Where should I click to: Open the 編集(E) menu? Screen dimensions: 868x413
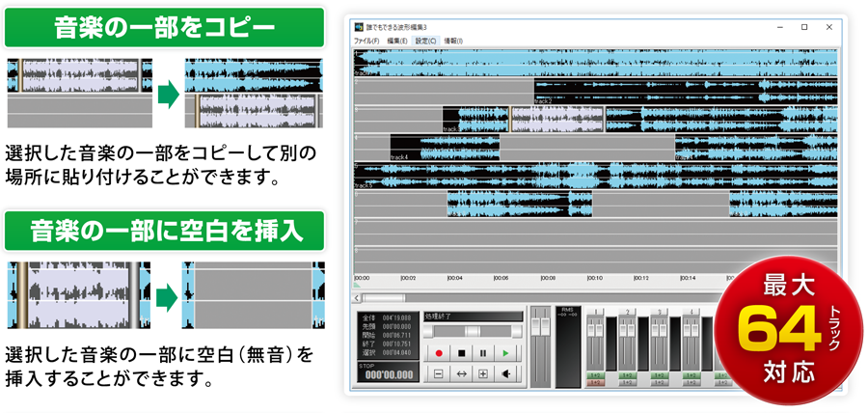[x=397, y=41]
